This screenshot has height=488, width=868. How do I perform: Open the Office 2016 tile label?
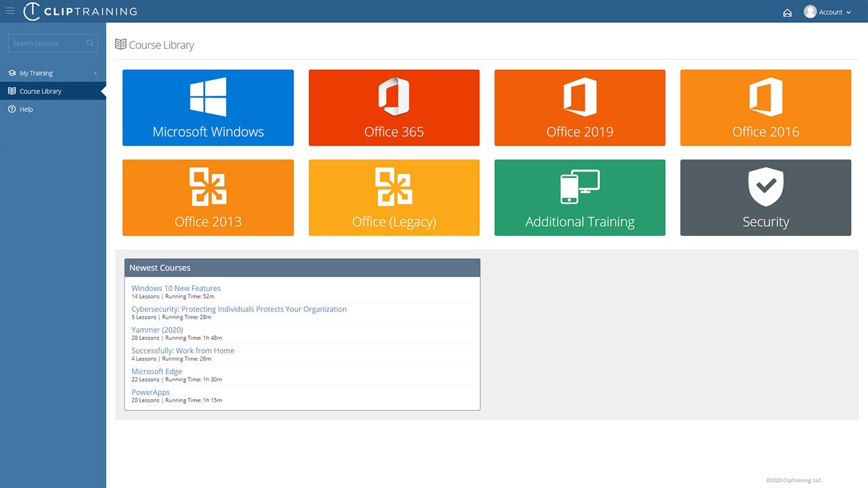point(766,132)
